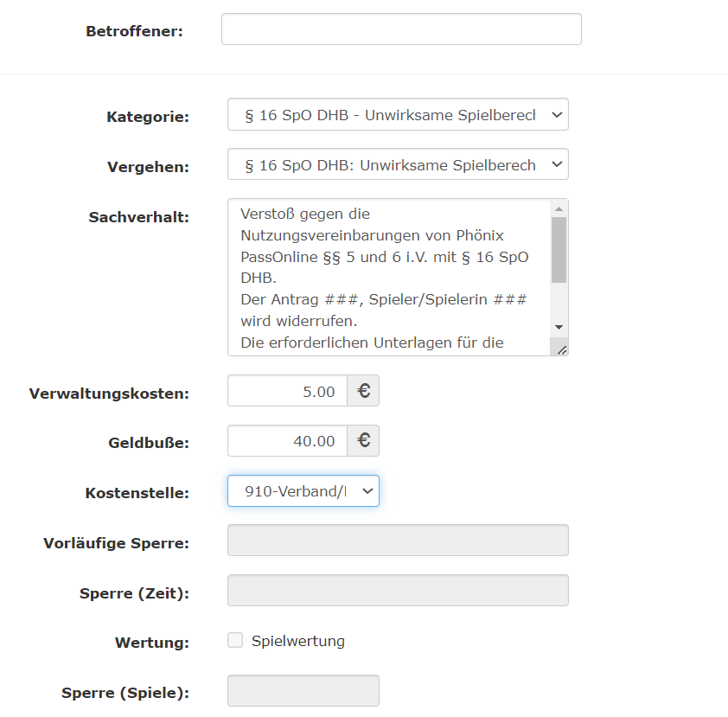Click the Sachverhalt scrollbar thumb
The image size is (728, 717).
point(559,249)
